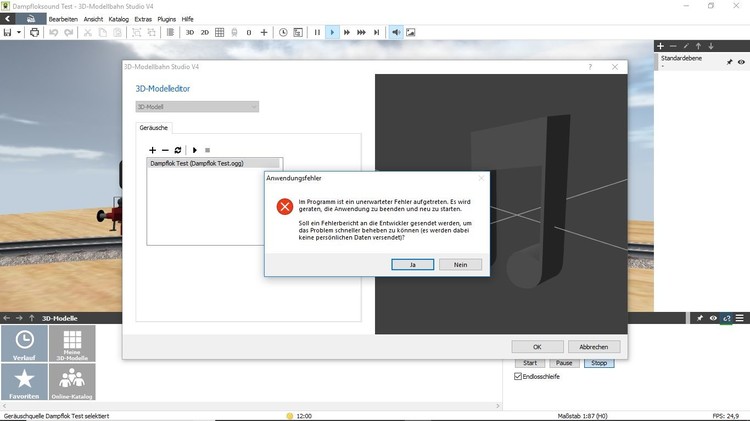Click the triple fast-forward speed button
Image resolution: width=750 pixels, height=421 pixels.
[x=362, y=33]
